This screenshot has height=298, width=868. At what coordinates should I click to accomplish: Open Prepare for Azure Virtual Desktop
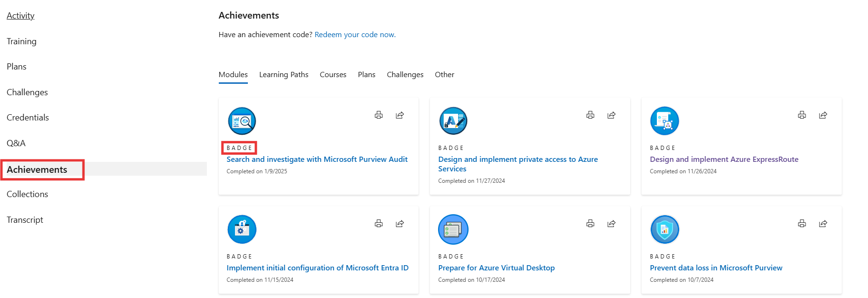[496, 268]
